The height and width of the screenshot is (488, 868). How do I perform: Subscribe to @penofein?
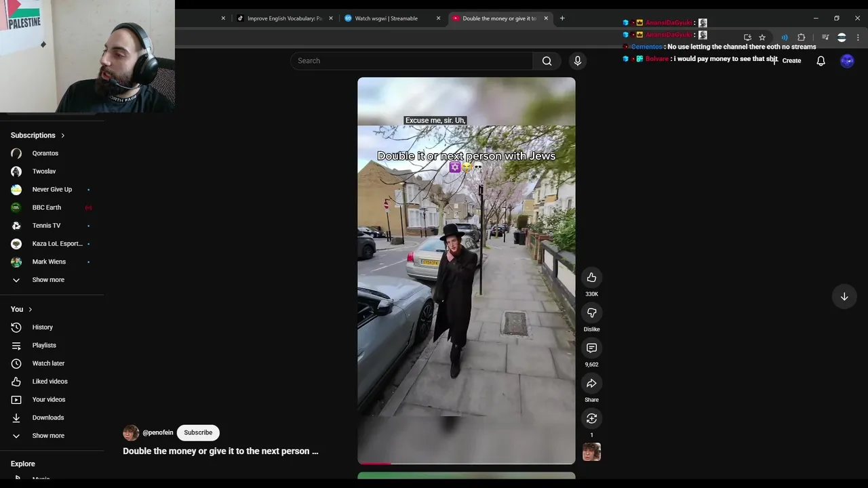(198, 432)
